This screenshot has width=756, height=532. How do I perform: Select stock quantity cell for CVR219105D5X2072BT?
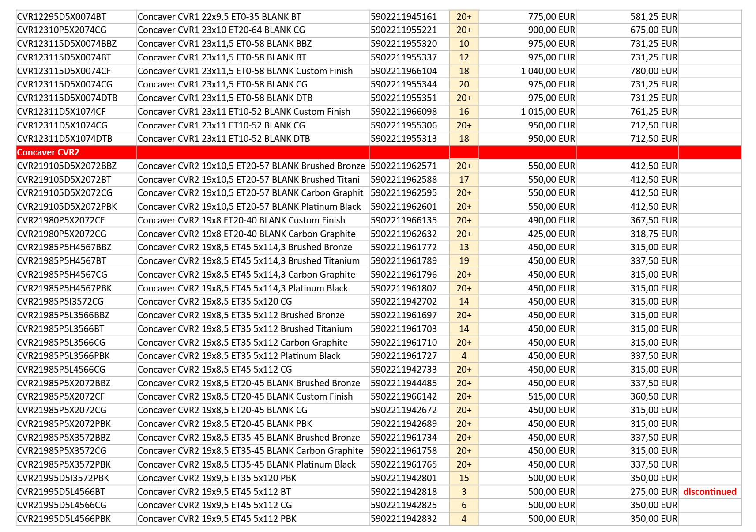(x=464, y=180)
